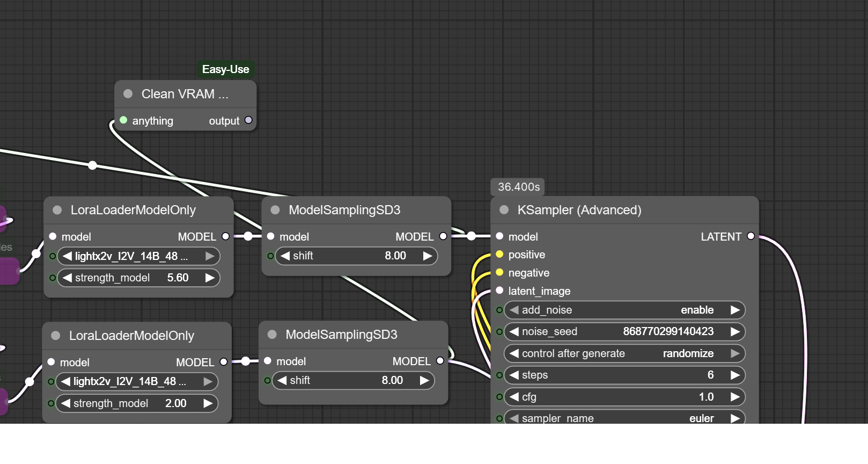
Task: Decrease shift on lower ModelSamplingSD3
Action: (x=282, y=380)
